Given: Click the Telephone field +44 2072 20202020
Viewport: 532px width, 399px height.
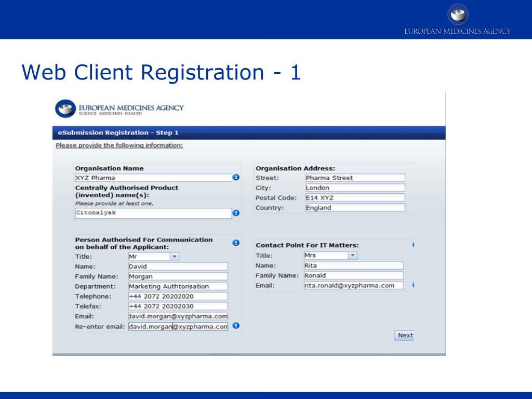Looking at the screenshot, I should (178, 296).
